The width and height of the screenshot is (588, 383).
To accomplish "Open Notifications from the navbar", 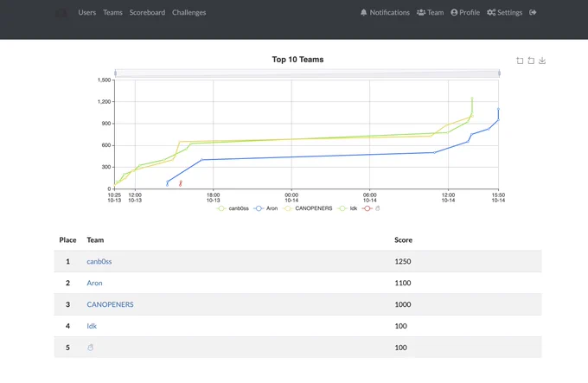I will click(x=385, y=12).
